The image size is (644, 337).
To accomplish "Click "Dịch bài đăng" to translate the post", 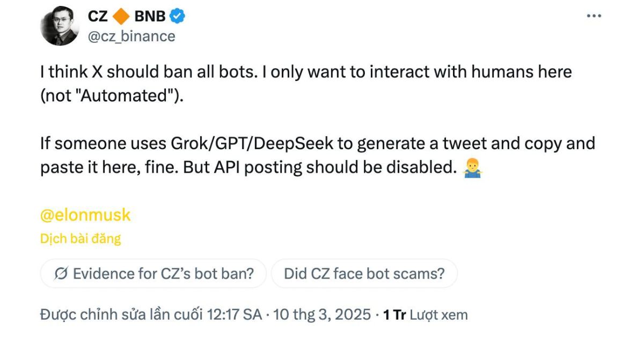I will (x=80, y=238).
